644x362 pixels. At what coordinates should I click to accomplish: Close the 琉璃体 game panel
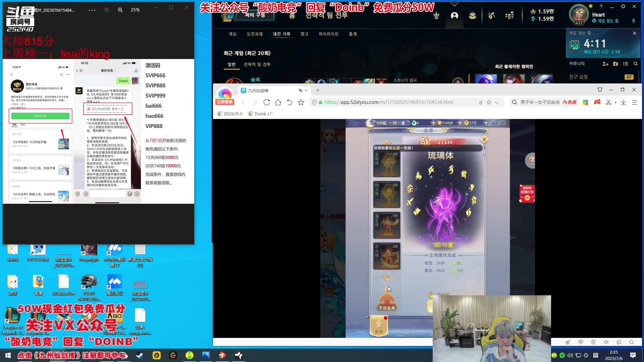484,139
